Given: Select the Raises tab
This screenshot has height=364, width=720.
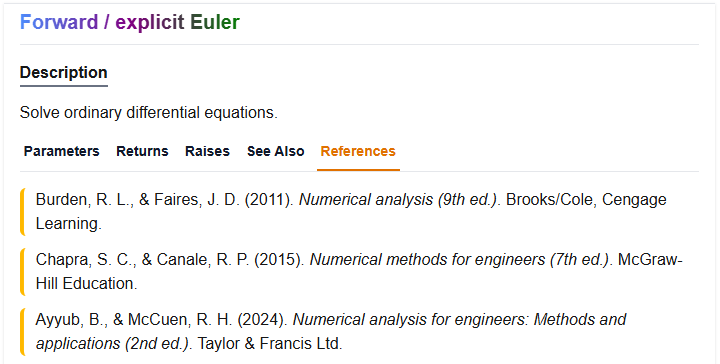Looking at the screenshot, I should (x=207, y=151).
